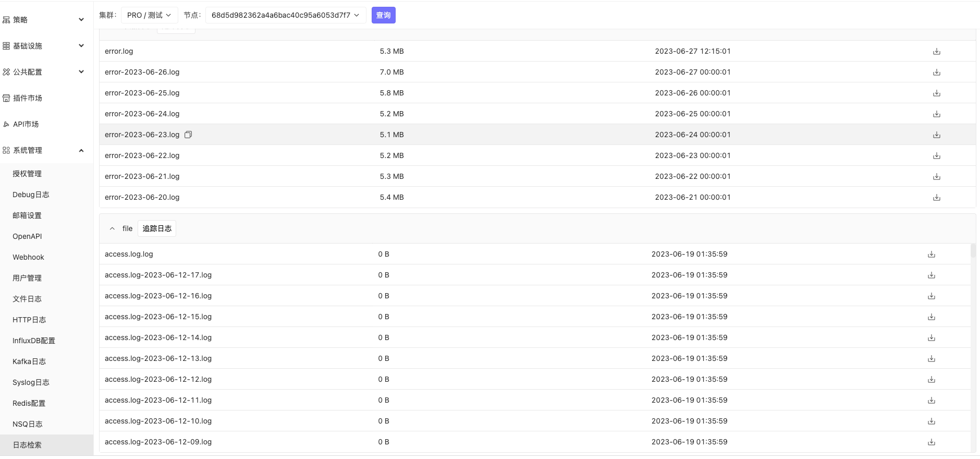Download access.log-2023-06-12-16.log
This screenshot has height=459, width=980.
click(931, 296)
